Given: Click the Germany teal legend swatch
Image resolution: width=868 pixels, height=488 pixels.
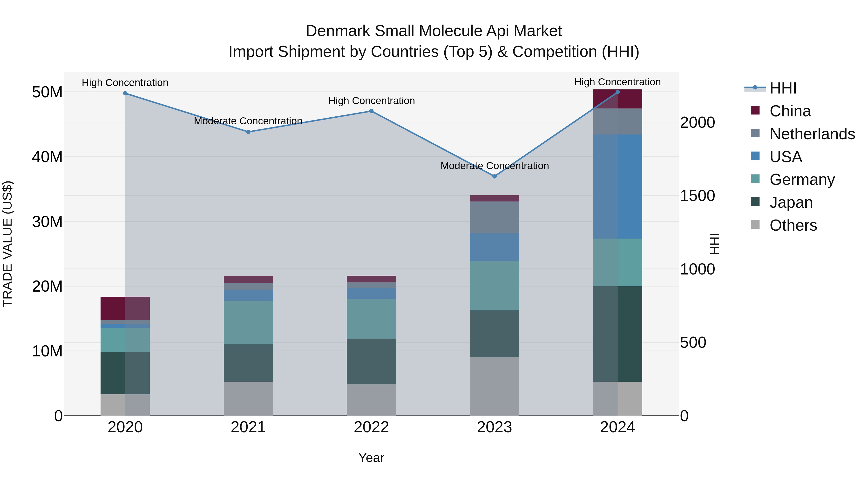Looking at the screenshot, I should pyautogui.click(x=755, y=179).
